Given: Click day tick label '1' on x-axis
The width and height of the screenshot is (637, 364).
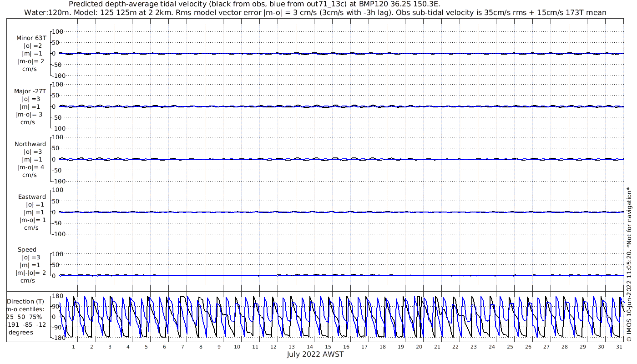Looking at the screenshot, I should point(73,347).
